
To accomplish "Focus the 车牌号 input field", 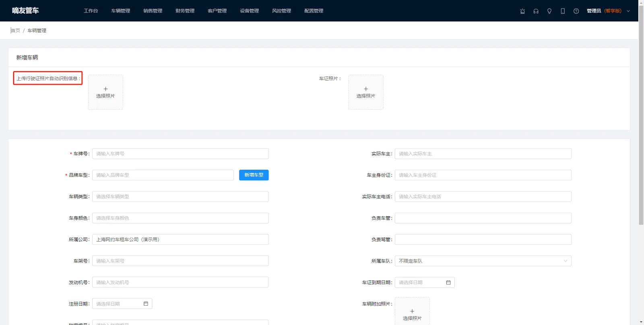I will [180, 153].
